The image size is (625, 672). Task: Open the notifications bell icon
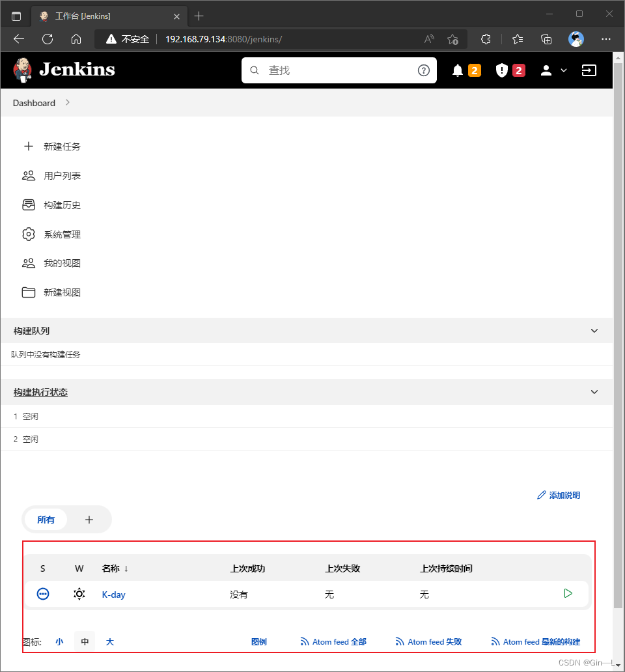point(458,70)
